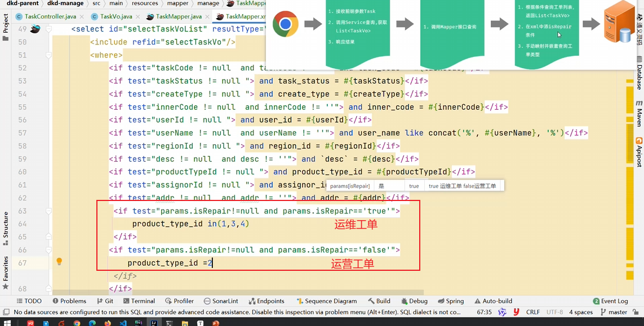Screen dimensions: 644x326
Task: Open the Event Log
Action: (610, 301)
